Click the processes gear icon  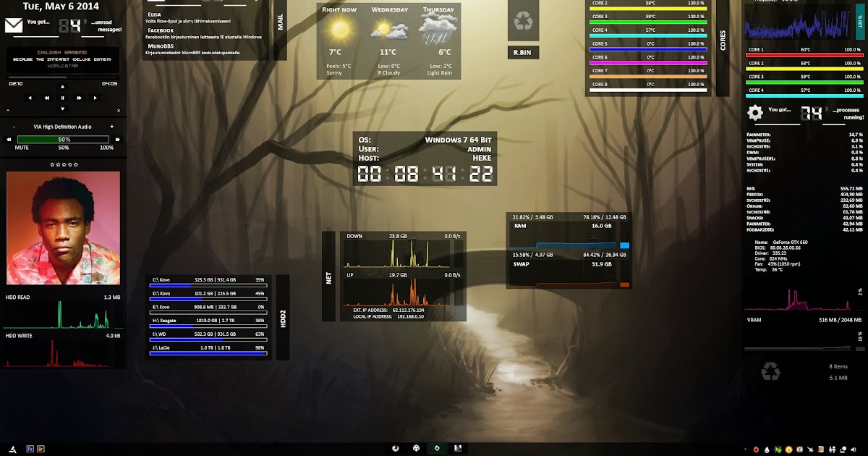755,112
